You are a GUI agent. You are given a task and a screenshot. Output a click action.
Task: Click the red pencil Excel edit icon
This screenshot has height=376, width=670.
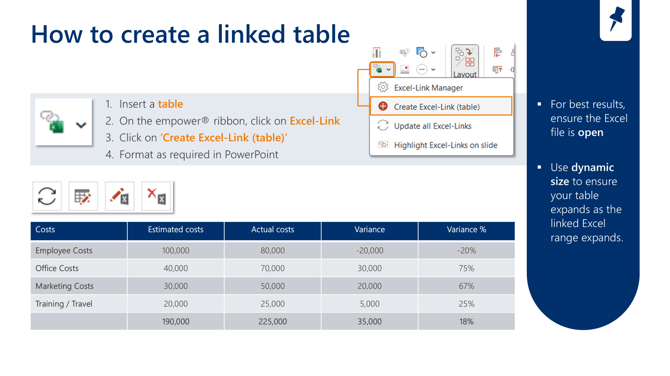tap(120, 197)
